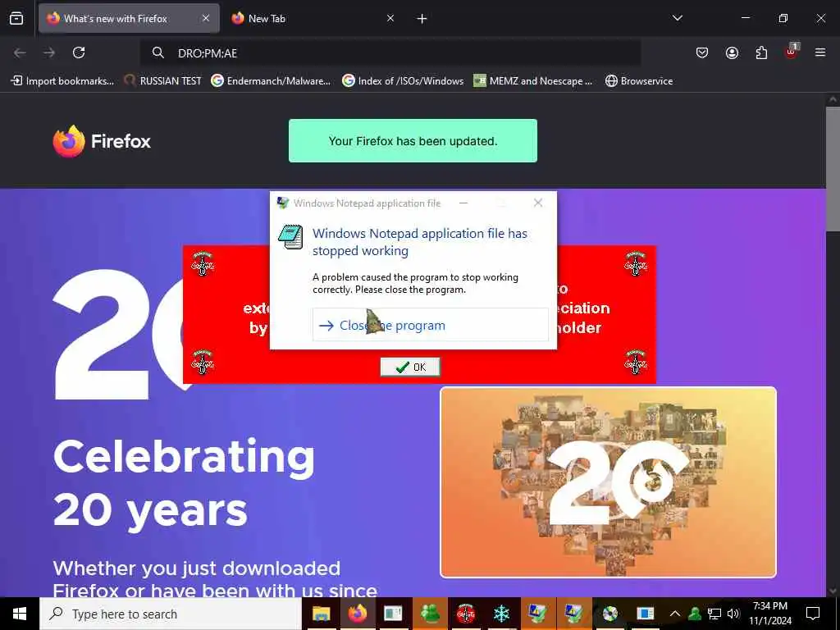
Task: Close the What's new with Firefox tab
Action: pos(206,19)
